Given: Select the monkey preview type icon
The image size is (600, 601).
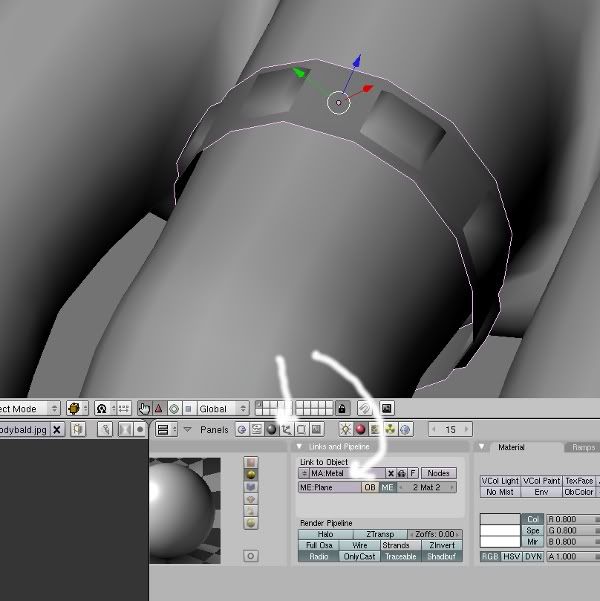Looking at the screenshot, I should click(x=251, y=499).
